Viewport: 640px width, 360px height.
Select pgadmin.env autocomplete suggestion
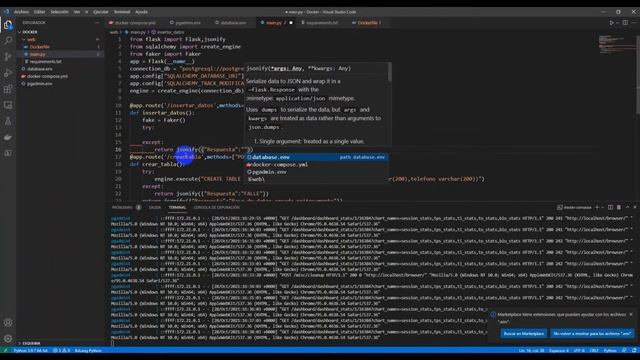317,172
